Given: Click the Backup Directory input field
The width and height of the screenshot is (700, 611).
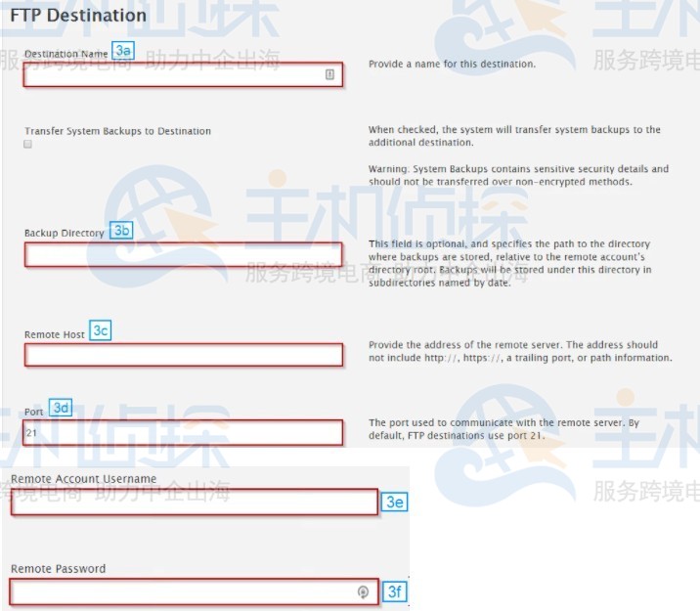Looking at the screenshot, I should coord(183,255).
